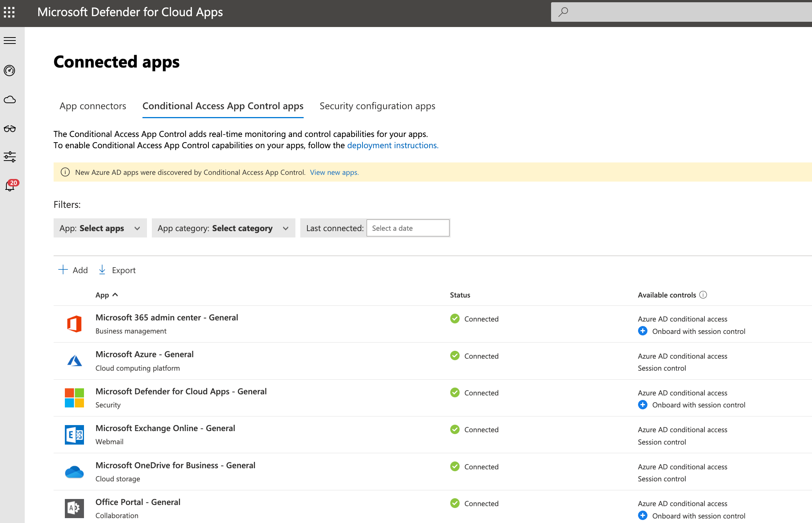Click plus icon for Microsoft 365 admin center onboarding
The width and height of the screenshot is (812, 523).
coord(643,331)
